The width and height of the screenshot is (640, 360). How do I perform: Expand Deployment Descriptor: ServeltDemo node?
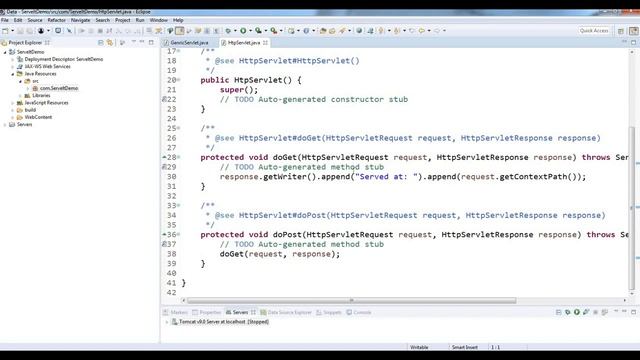pos(13,60)
